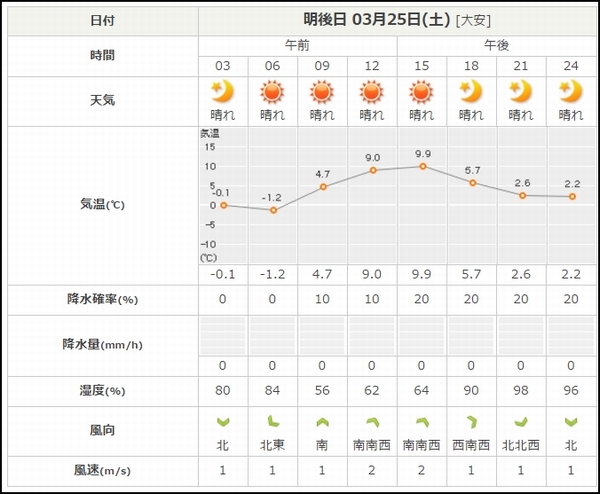The width and height of the screenshot is (600, 494).
Task: Click the 9.9 temperature point on graph
Action: tap(422, 166)
